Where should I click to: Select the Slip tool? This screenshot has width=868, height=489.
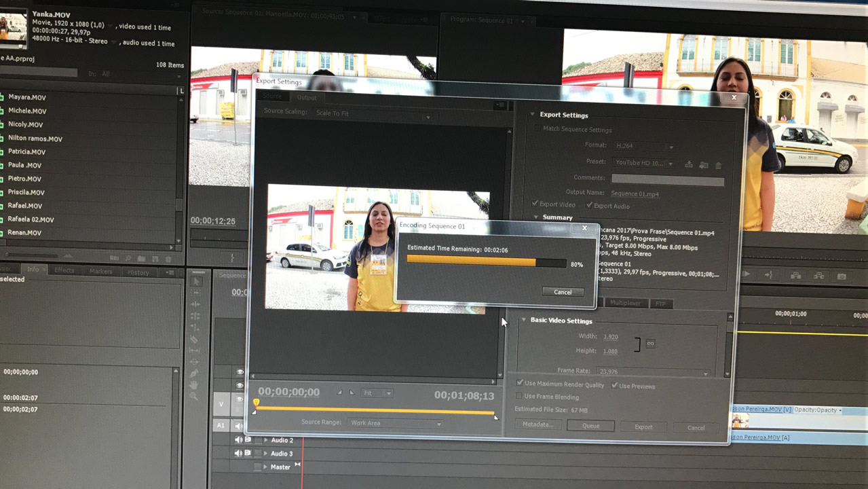pyautogui.click(x=195, y=350)
